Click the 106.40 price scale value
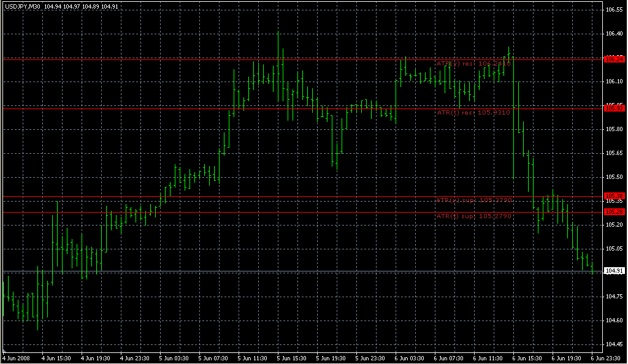Viewport: 628px width, 364px height. [x=614, y=34]
